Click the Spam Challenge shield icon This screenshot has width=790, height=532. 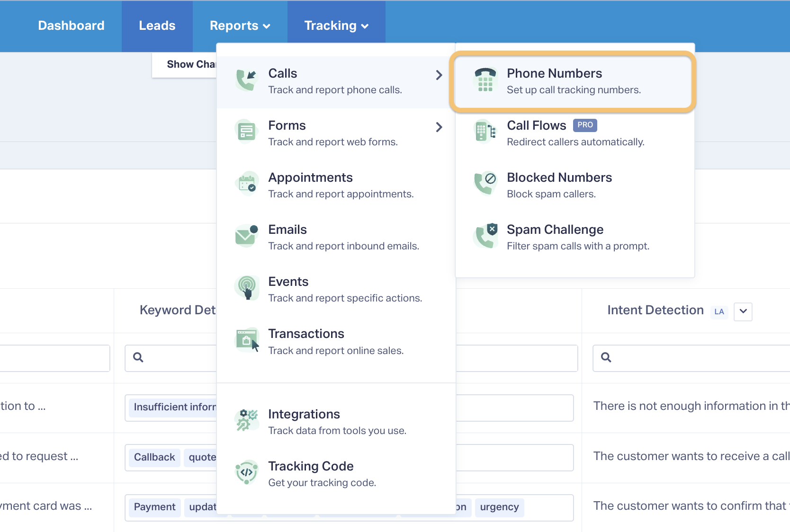point(485,236)
